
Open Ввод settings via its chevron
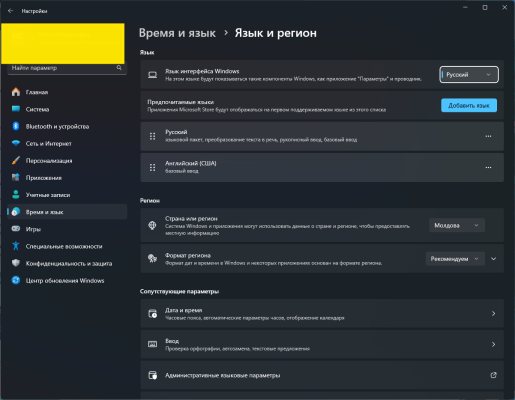493,344
